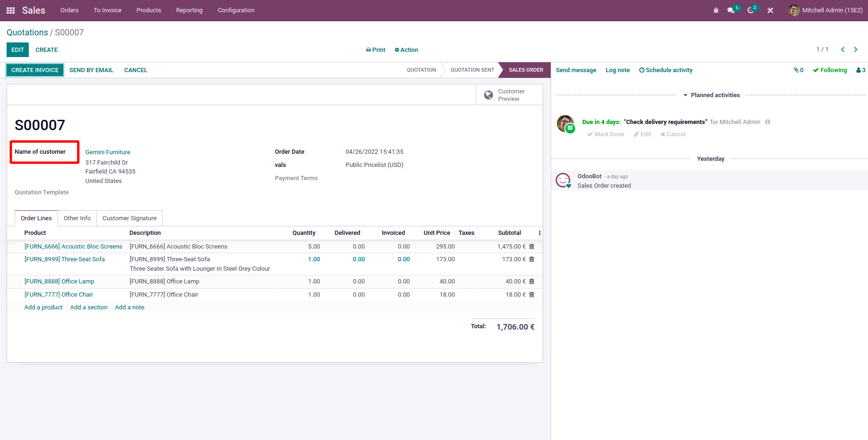
Task: Open the Print dropdown menu
Action: 376,50
